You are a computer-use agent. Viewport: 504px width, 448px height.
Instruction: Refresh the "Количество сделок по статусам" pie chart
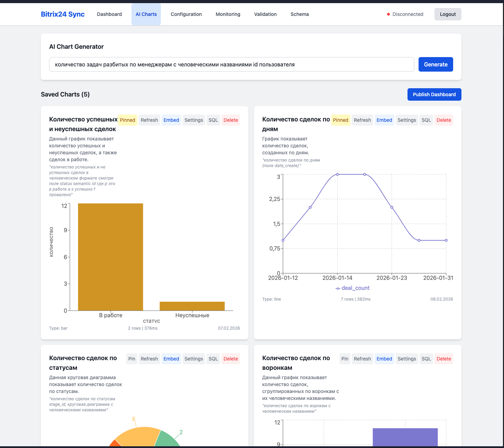(x=149, y=359)
